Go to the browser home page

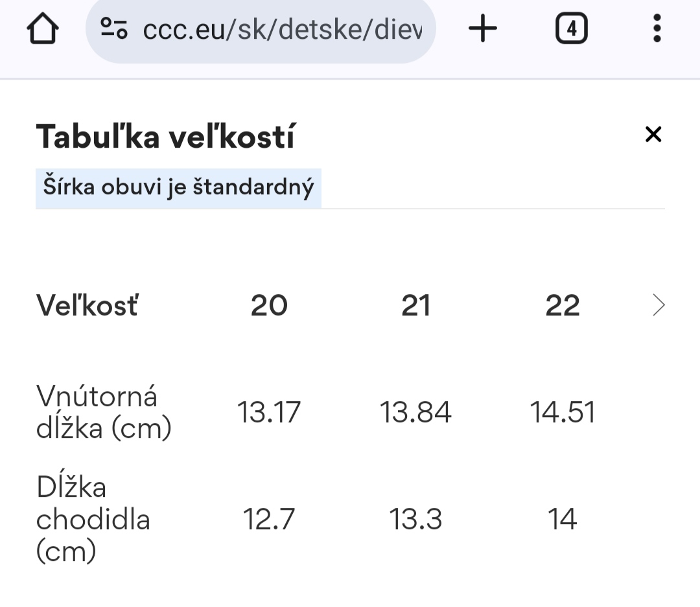coord(43,29)
